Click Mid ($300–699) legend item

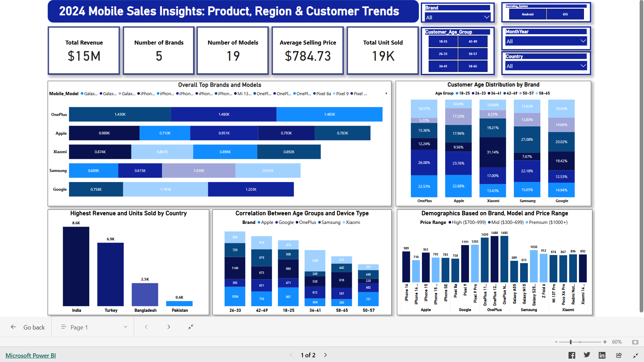[x=505, y=222]
